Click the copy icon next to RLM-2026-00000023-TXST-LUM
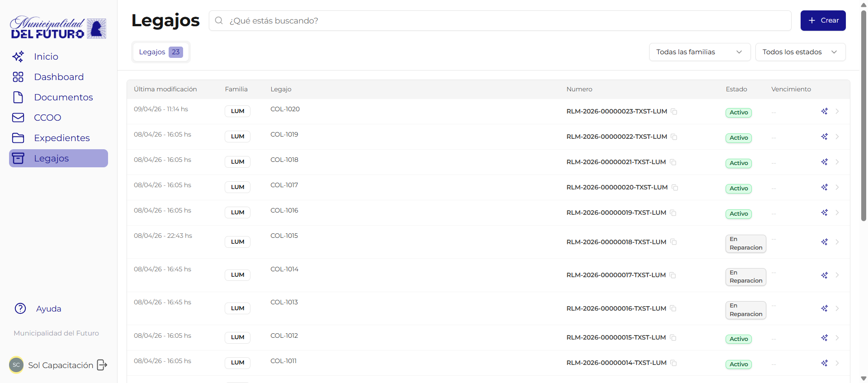Screen dimensions: 868x383 [674, 112]
